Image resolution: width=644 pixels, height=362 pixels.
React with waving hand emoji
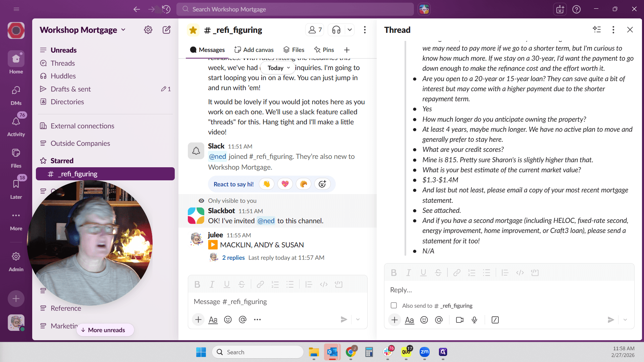[x=267, y=184]
